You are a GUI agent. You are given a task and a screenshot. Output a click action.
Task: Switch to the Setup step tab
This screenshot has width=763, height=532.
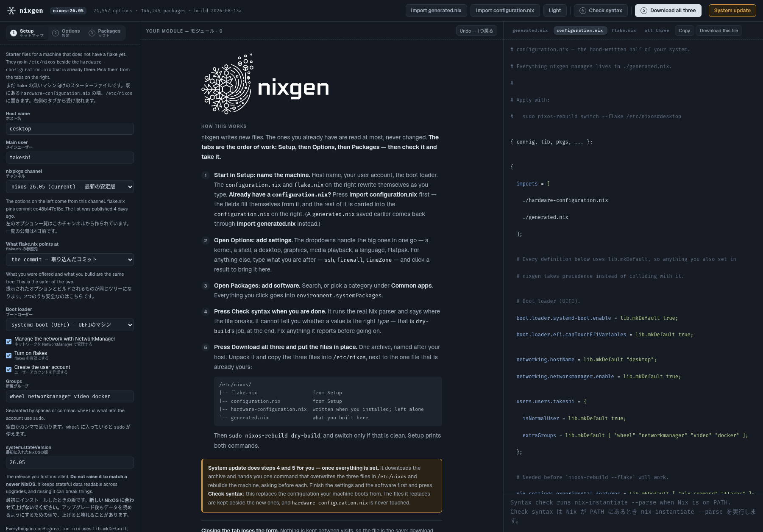(x=27, y=33)
